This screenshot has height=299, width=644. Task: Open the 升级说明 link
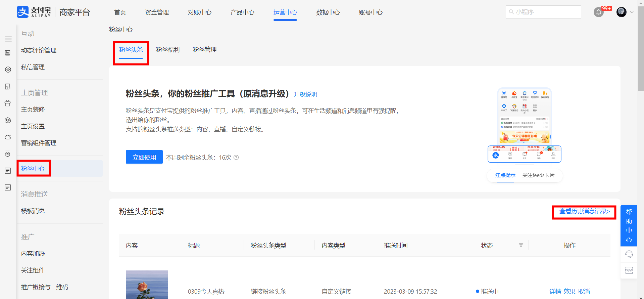tap(305, 94)
